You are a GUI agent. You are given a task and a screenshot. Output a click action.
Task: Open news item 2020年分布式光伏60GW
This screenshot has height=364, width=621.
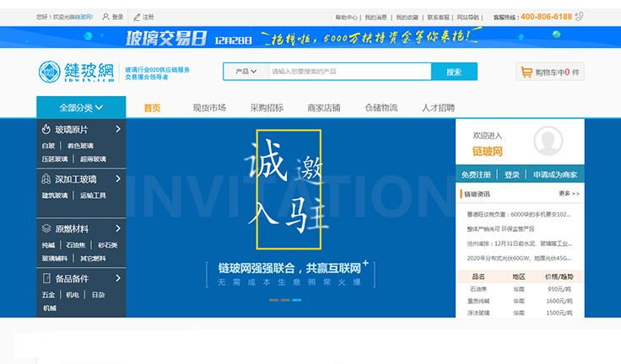(519, 258)
